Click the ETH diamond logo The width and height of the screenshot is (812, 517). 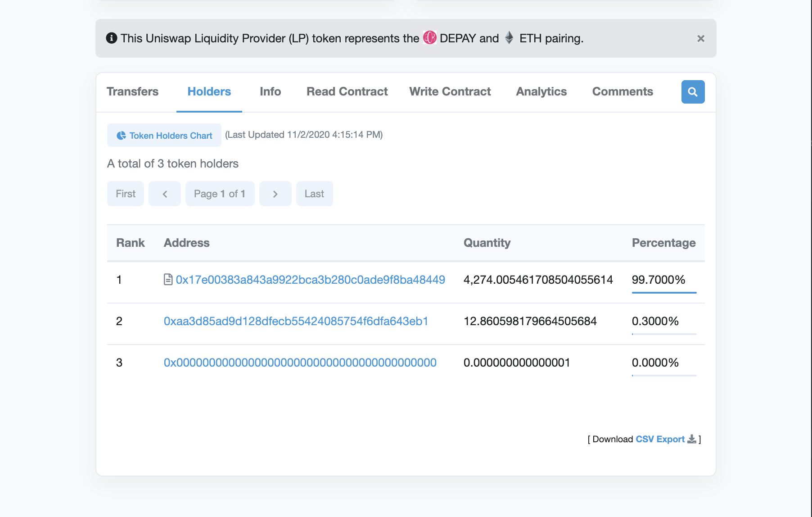(509, 38)
